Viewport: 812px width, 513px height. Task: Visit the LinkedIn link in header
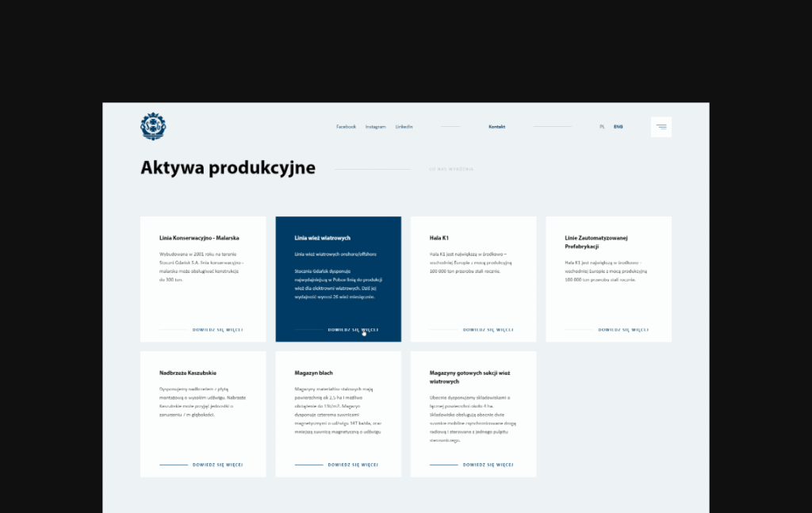coord(404,127)
